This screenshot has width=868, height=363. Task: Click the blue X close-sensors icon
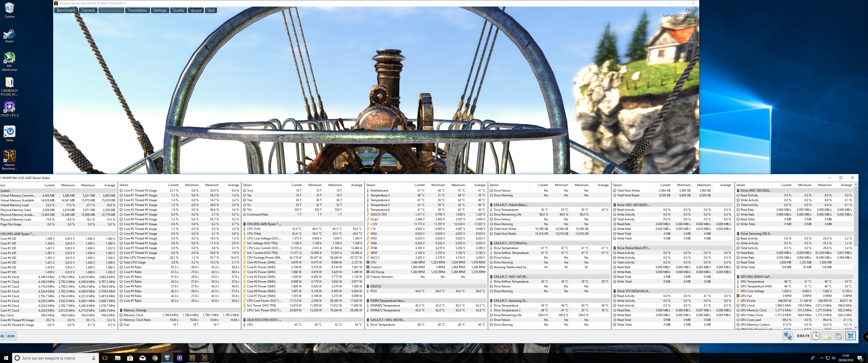(851, 336)
